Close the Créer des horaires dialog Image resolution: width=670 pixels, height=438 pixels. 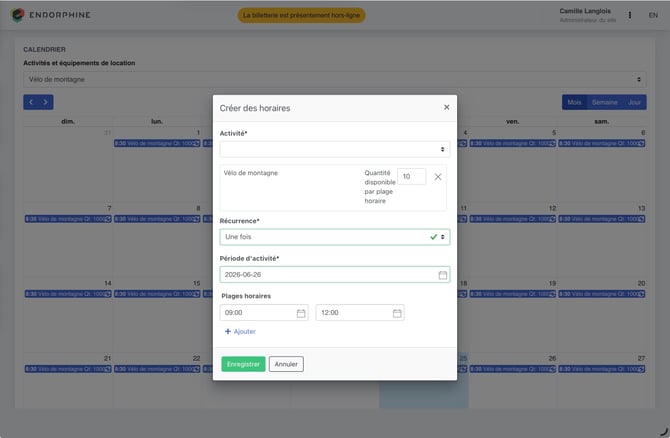click(447, 107)
